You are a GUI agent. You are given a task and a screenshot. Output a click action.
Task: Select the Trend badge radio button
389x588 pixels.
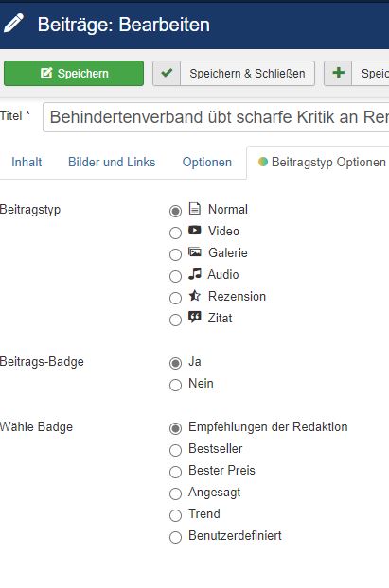[175, 515]
